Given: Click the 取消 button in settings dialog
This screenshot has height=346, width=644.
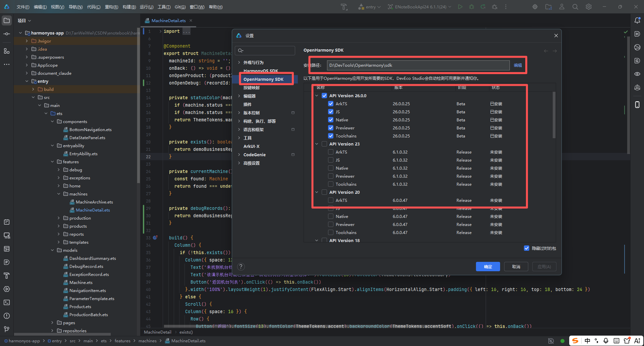Looking at the screenshot, I should pyautogui.click(x=516, y=267).
